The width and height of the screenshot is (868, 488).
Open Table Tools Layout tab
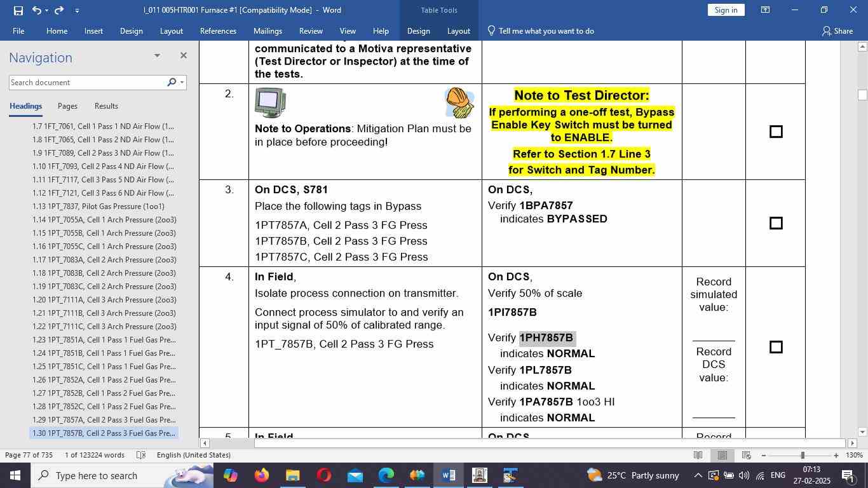click(x=458, y=30)
